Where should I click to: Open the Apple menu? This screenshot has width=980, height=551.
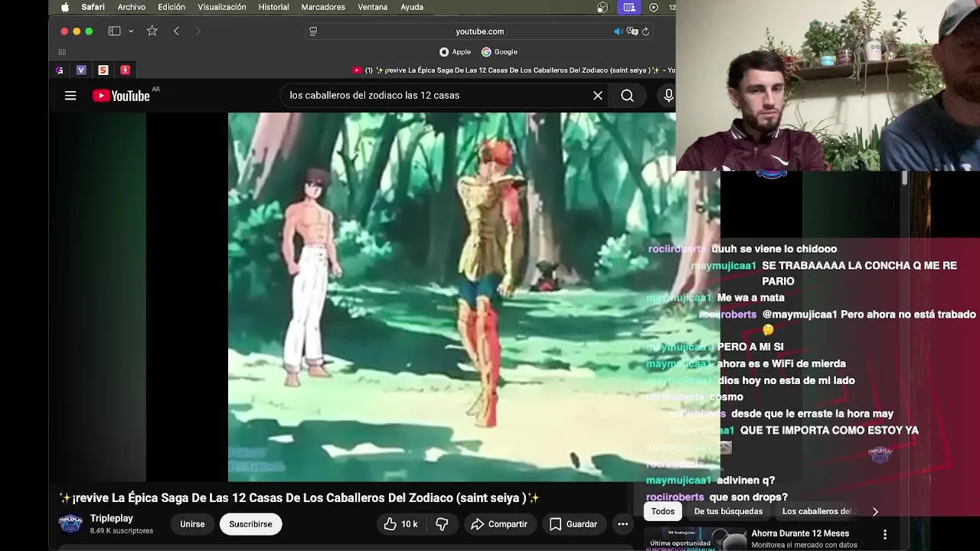tap(65, 7)
